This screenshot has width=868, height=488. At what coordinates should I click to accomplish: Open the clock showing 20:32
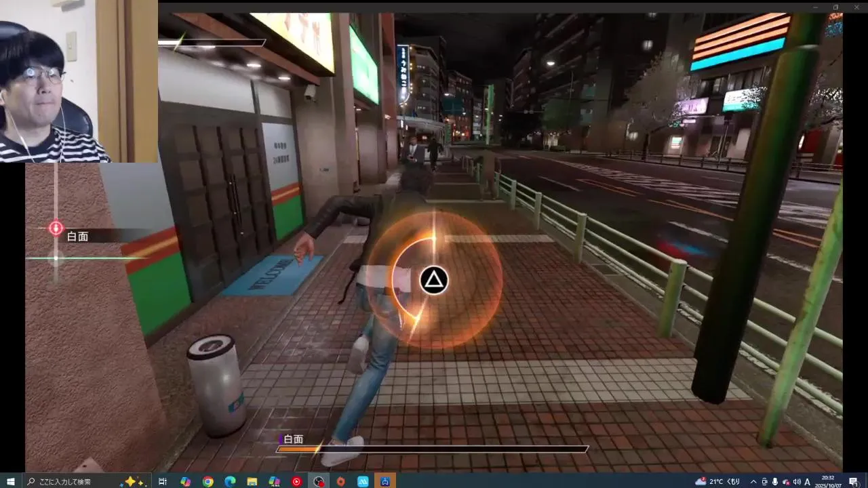tap(828, 481)
